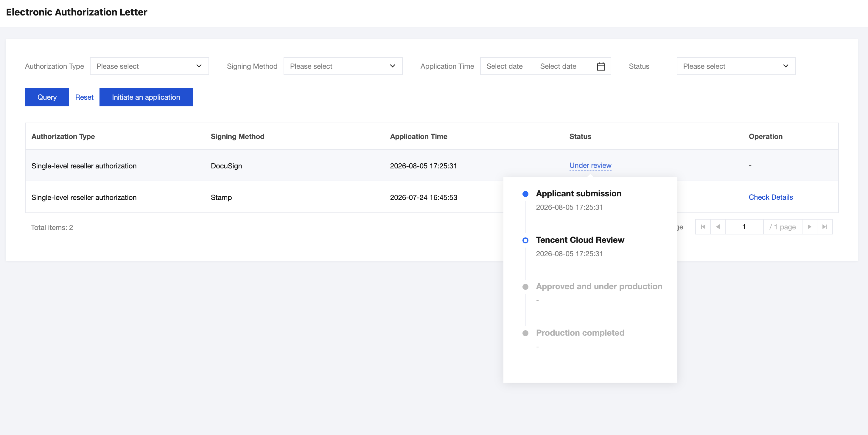868x435 pixels.
Task: Click the Production completed timeline dot
Action: [525, 333]
